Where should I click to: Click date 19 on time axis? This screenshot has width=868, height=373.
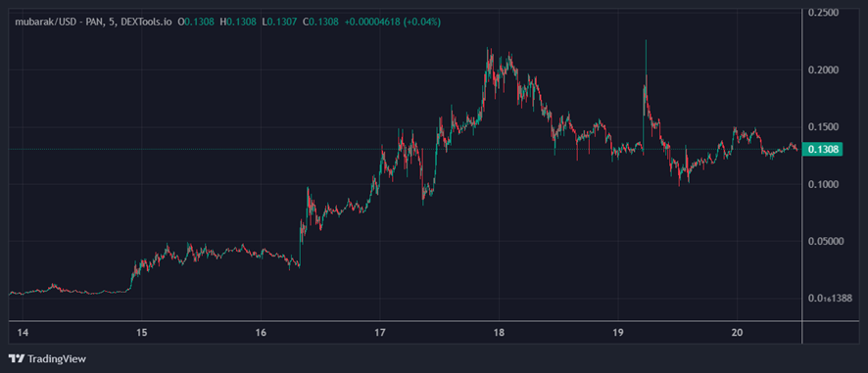tap(618, 332)
